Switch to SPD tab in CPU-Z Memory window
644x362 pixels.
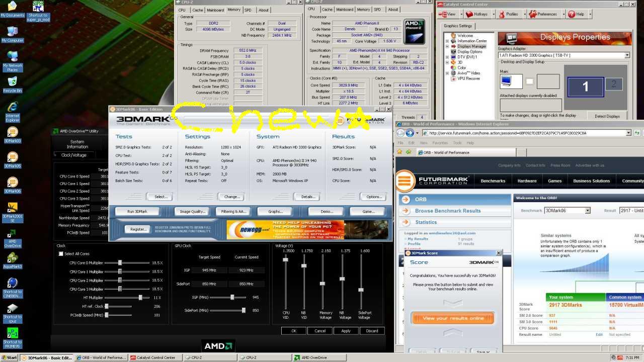(x=248, y=10)
